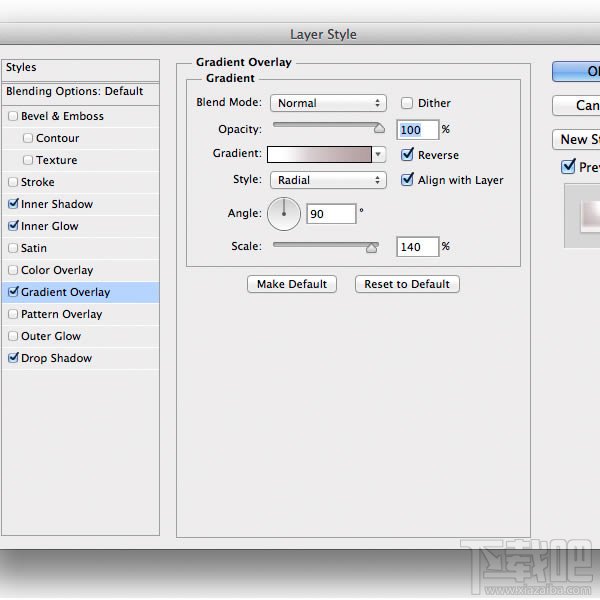Select Blending Options: Default
The image size is (600, 600).
click(x=80, y=94)
